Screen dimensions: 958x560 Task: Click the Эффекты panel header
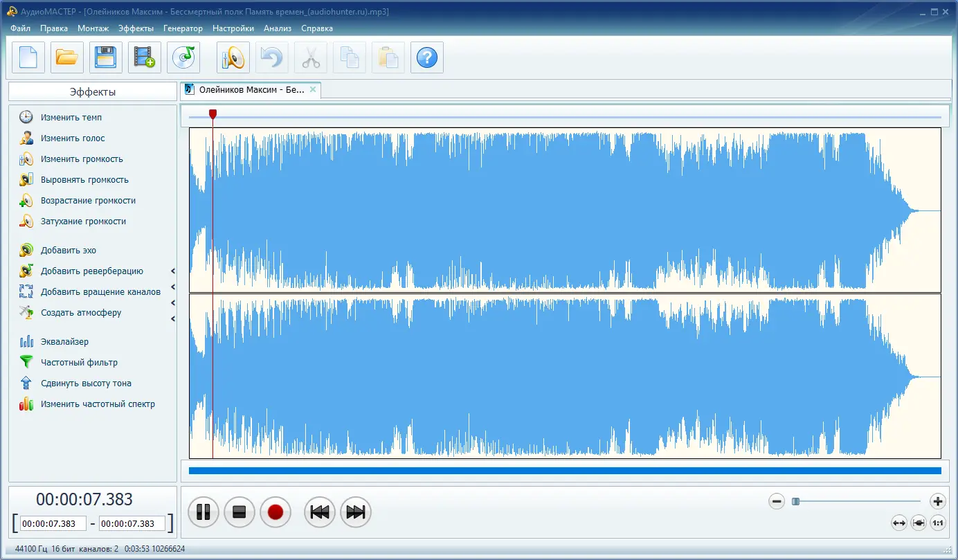pyautogui.click(x=93, y=91)
